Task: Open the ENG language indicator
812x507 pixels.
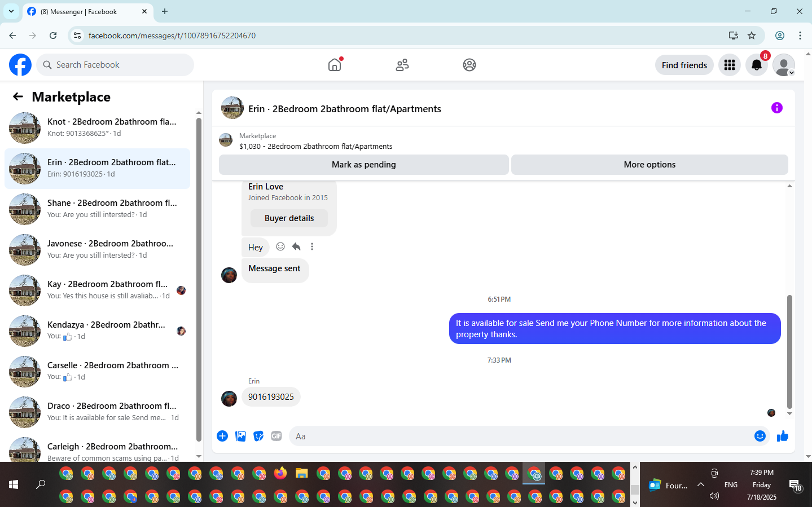Action: pyautogui.click(x=731, y=485)
